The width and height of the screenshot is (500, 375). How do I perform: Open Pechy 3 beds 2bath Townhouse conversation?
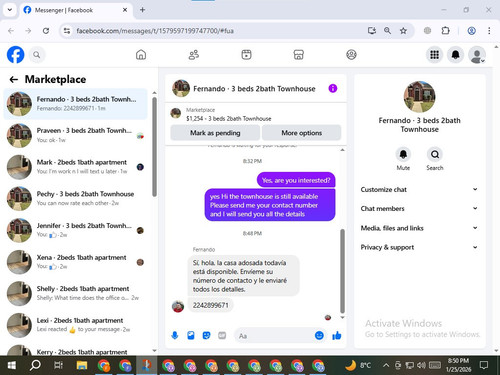click(75, 198)
